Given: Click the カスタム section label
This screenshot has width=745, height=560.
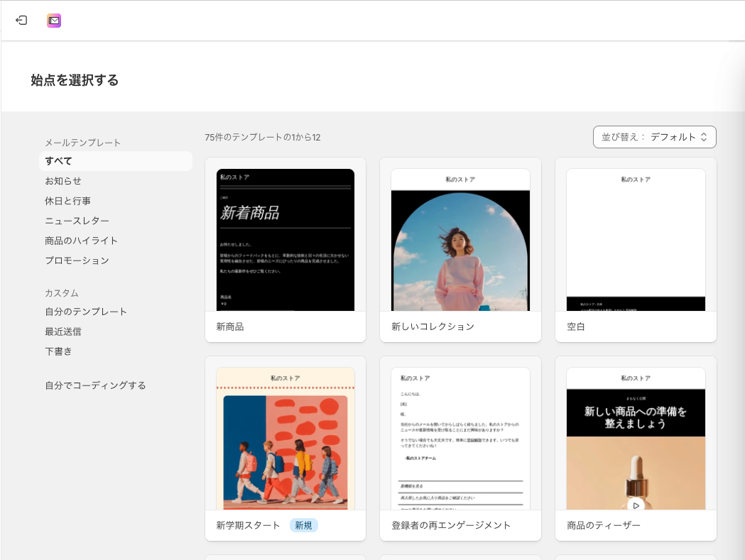Looking at the screenshot, I should click(62, 293).
